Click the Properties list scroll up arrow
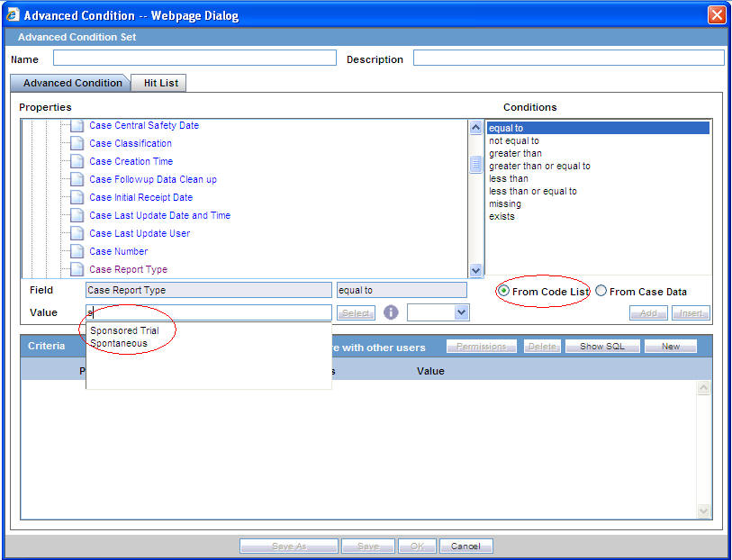 [x=475, y=128]
